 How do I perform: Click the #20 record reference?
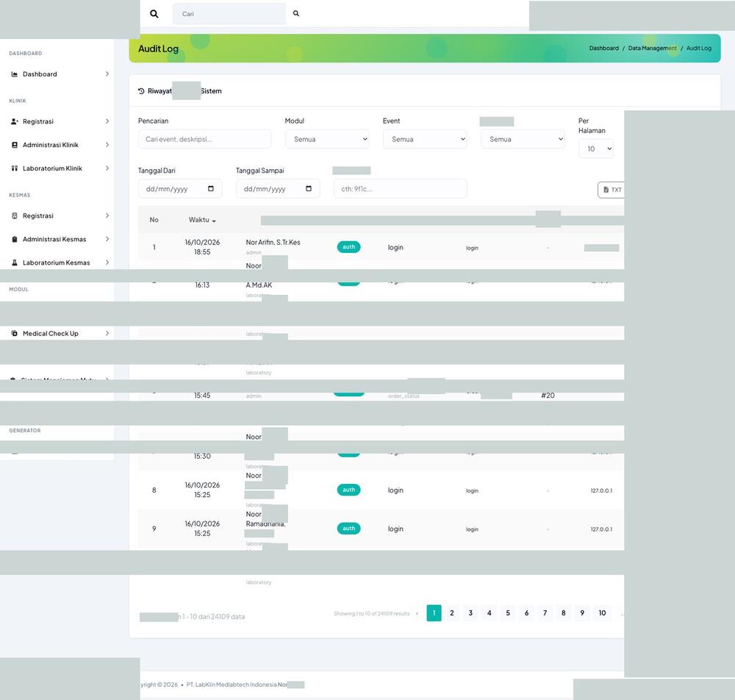click(x=548, y=396)
